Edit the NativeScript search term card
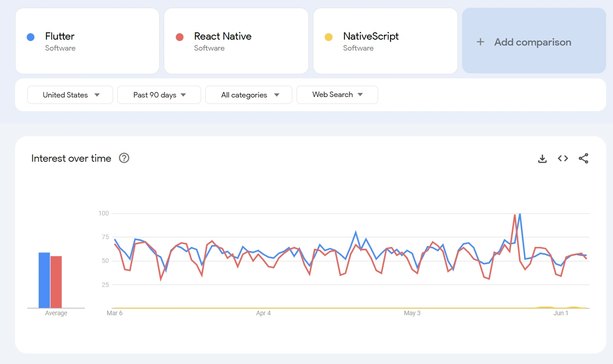The width and height of the screenshot is (613, 364). tap(385, 41)
